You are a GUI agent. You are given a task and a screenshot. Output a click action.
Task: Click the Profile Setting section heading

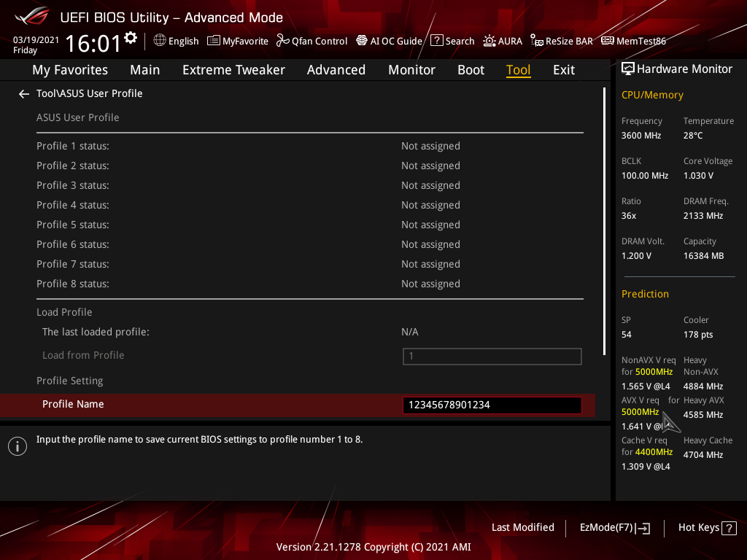pos(69,381)
